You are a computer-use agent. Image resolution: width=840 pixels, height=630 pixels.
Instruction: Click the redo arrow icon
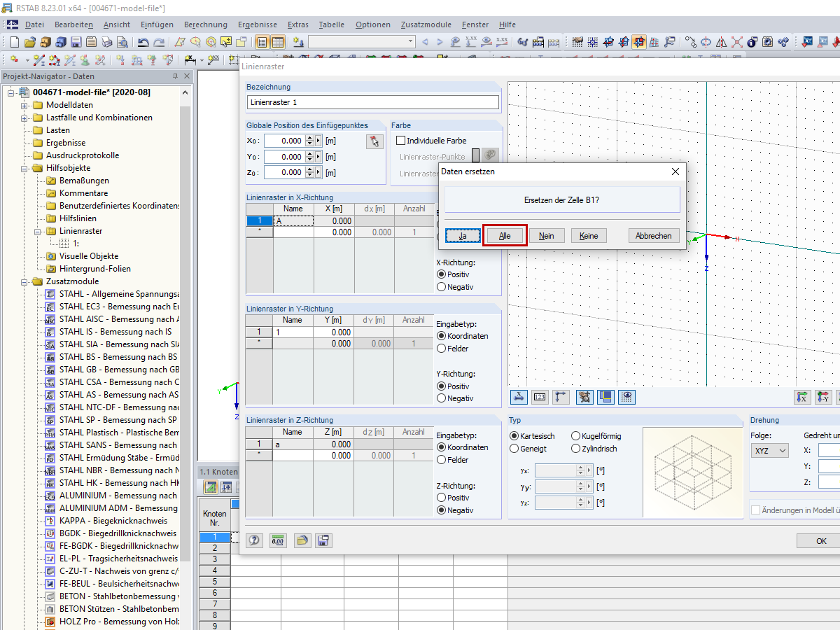[159, 42]
